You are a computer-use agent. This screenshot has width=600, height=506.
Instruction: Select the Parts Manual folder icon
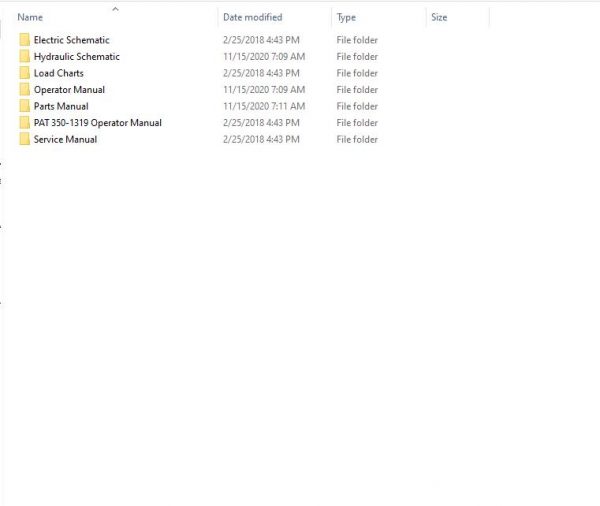click(24, 106)
